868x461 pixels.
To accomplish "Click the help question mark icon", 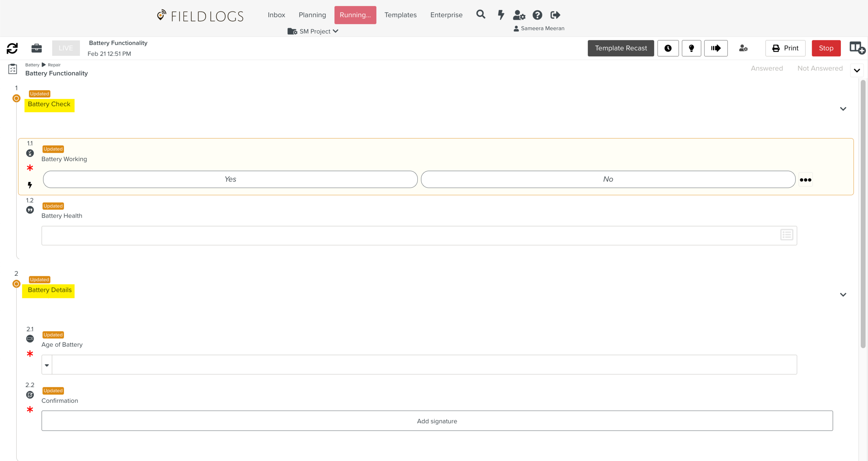I will coord(537,15).
